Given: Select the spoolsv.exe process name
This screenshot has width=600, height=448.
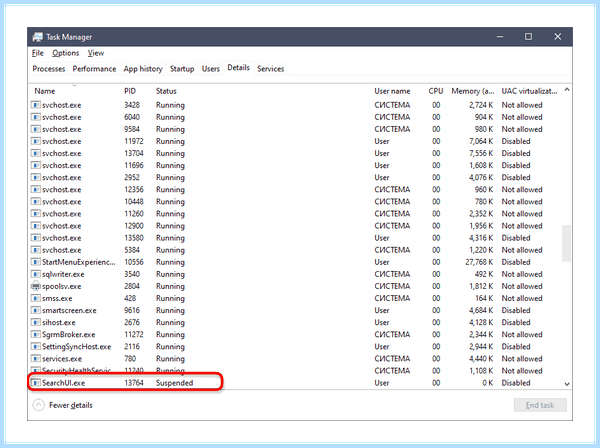Looking at the screenshot, I should pyautogui.click(x=62, y=286).
